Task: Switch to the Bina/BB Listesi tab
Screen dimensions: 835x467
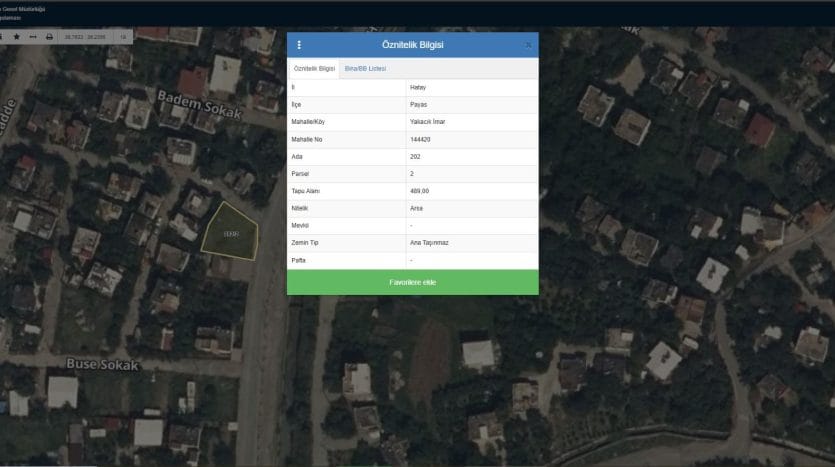Action: click(x=365, y=68)
